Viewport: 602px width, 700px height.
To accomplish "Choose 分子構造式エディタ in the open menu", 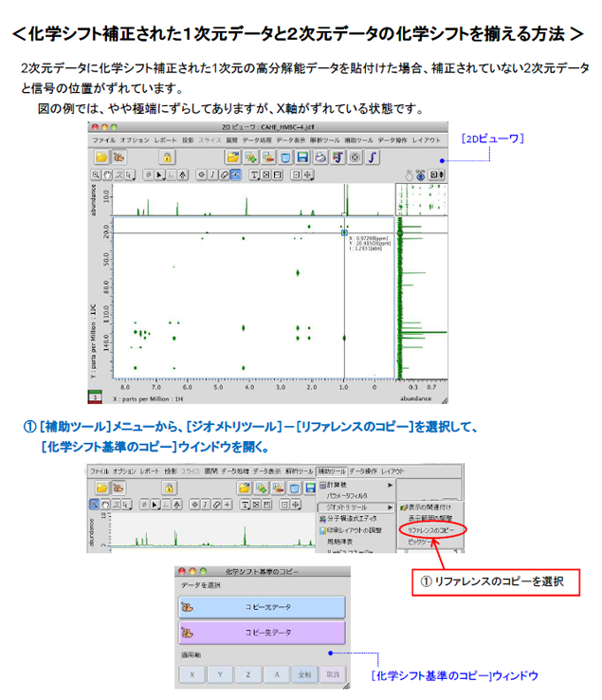I will pyautogui.click(x=349, y=519).
